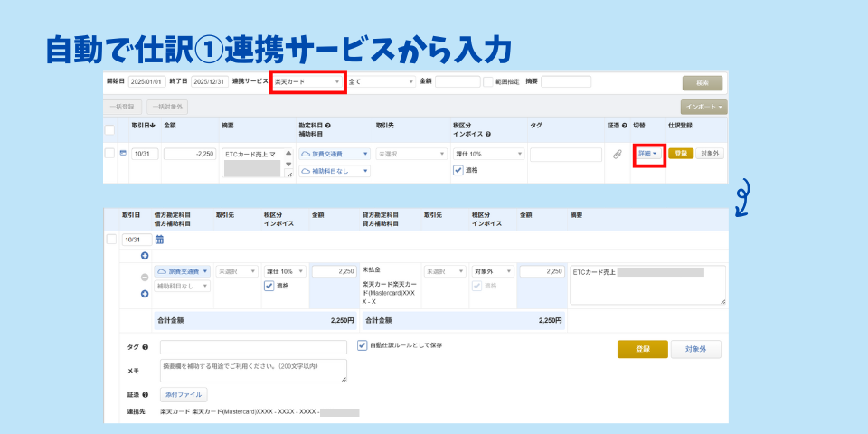Uncheck 自動仕訳ルールとして保存 checkbox
The width and height of the screenshot is (868, 434).
pos(363,344)
